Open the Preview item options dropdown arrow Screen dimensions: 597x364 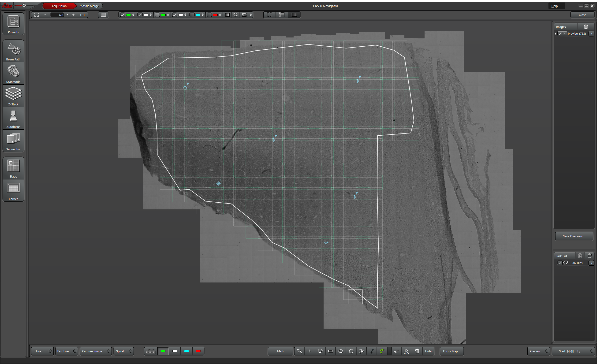(x=565, y=34)
